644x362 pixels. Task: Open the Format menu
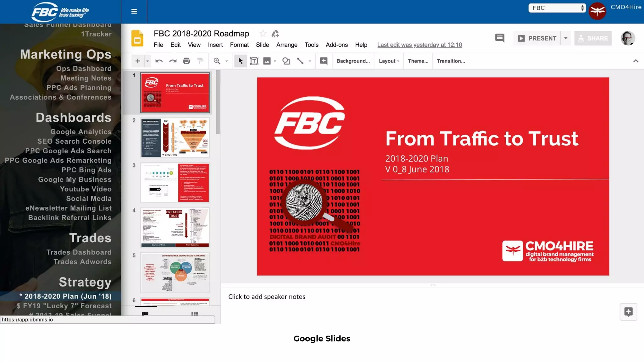click(x=239, y=45)
